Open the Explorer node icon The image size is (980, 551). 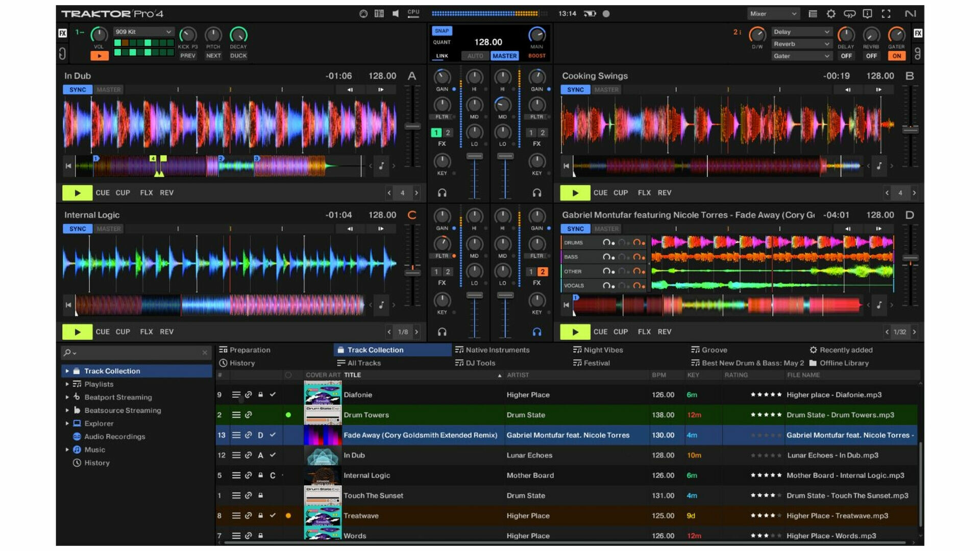pyautogui.click(x=77, y=423)
